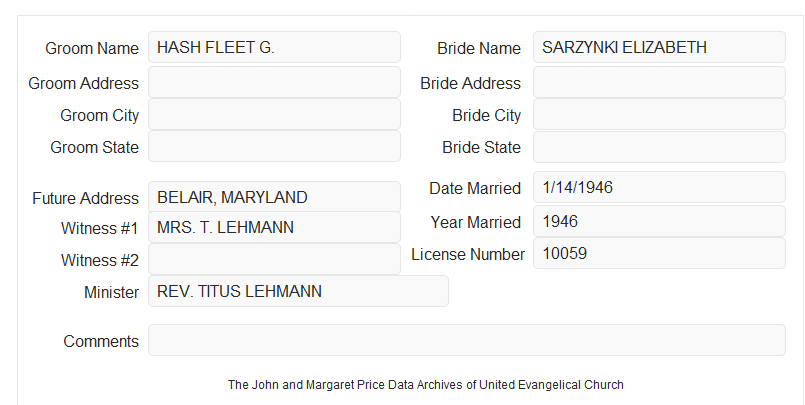Click the Price Data Archives footer text

(x=426, y=385)
